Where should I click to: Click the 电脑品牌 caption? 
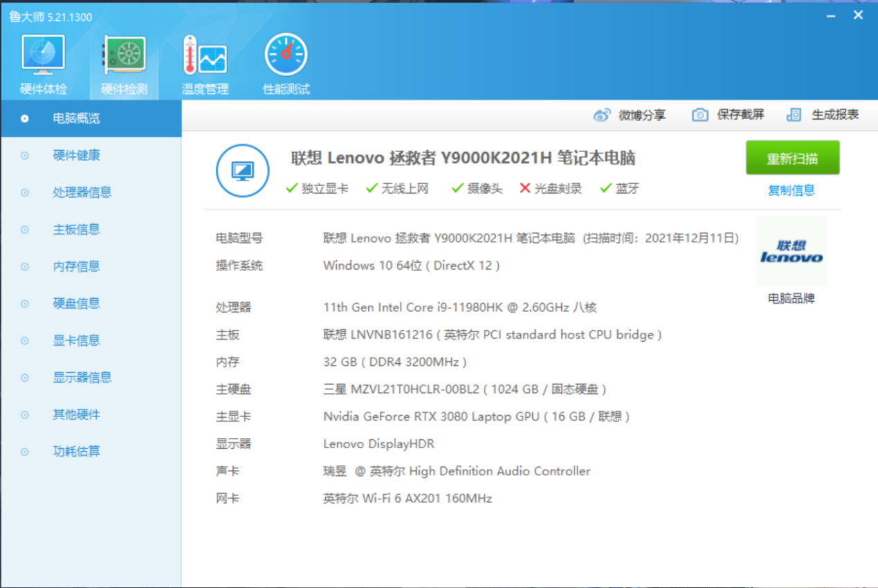[792, 299]
